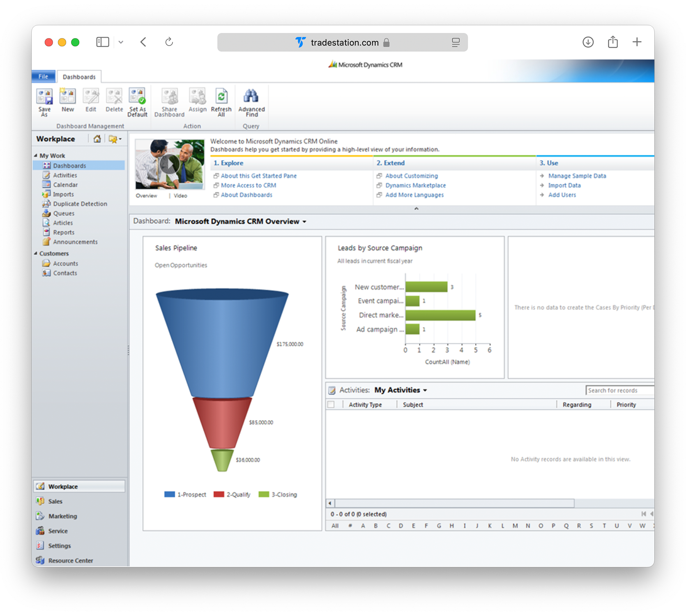Open More Access to CRM link
The image size is (686, 616).
click(x=248, y=185)
